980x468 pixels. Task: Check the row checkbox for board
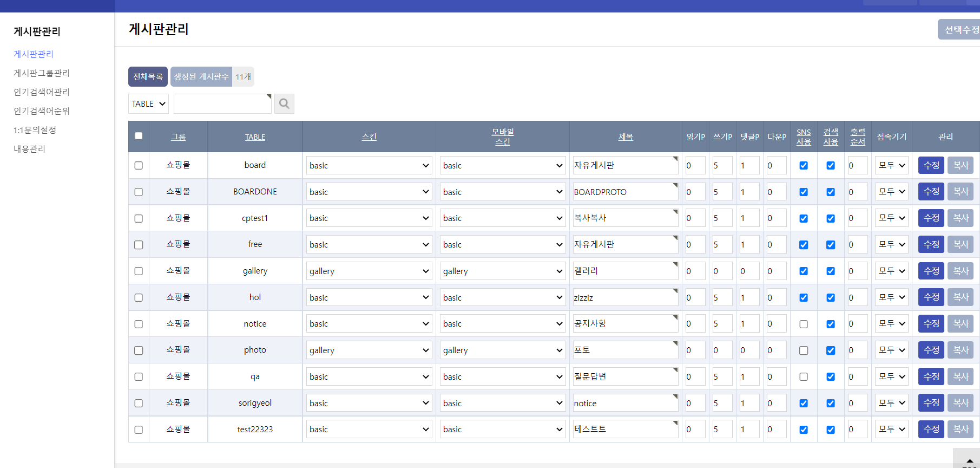click(x=139, y=165)
